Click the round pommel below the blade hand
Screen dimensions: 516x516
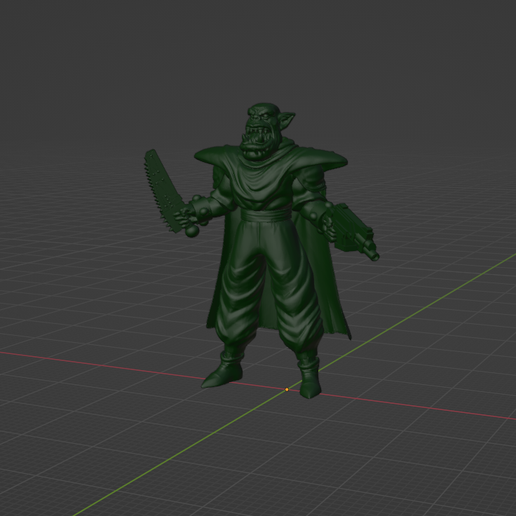(191, 231)
